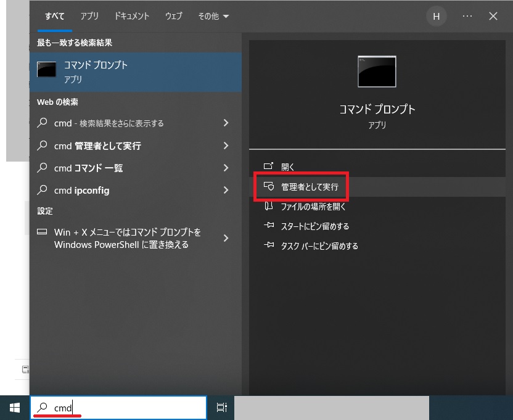Select スタートにピン留めする option
Image resolution: width=513 pixels, height=420 pixels.
(x=314, y=226)
